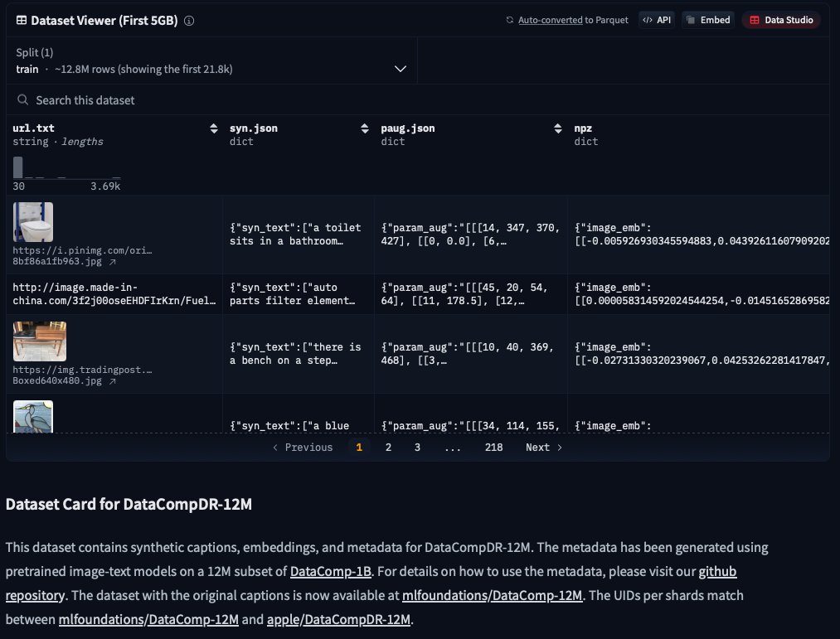The width and height of the screenshot is (840, 639).
Task: Open external link arrow for 8bf86a1fb963.jpg
Action: 113,262
